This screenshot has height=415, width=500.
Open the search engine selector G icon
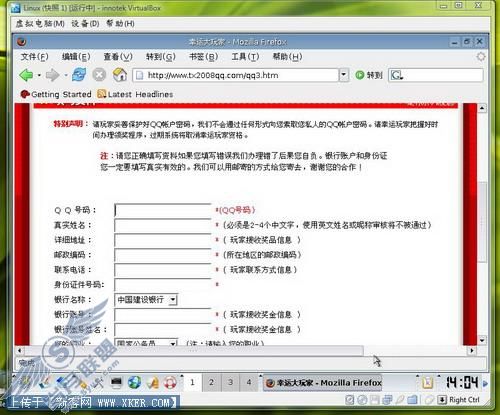(x=396, y=75)
